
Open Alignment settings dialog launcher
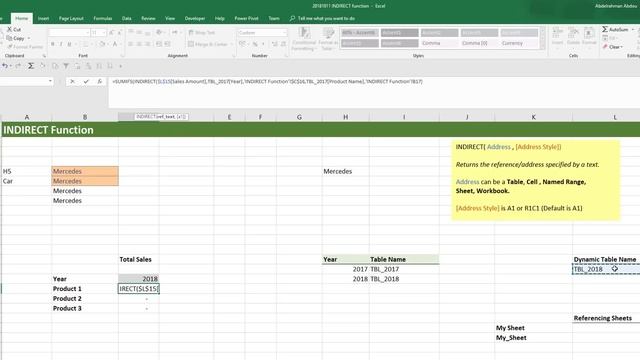click(x=233, y=56)
